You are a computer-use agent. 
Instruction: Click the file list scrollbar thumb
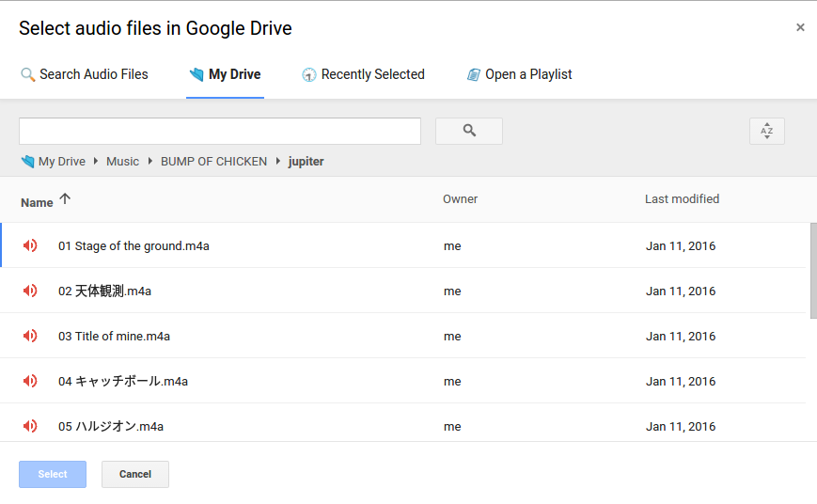pos(813,271)
